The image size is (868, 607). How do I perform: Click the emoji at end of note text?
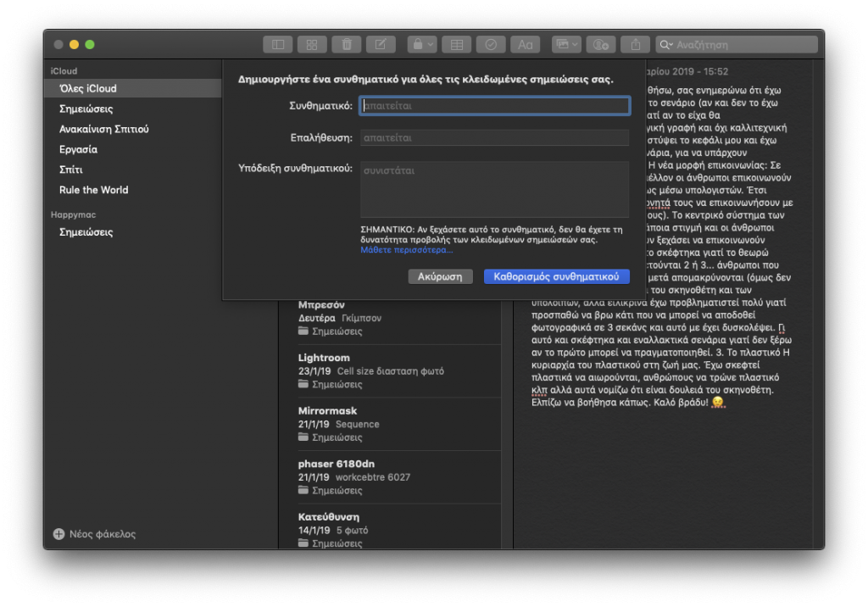(x=717, y=402)
